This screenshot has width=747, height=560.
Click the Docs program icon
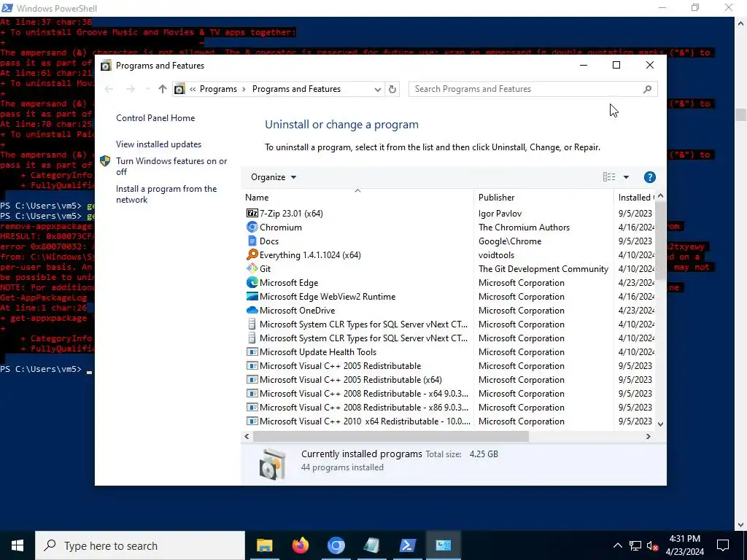(x=252, y=241)
